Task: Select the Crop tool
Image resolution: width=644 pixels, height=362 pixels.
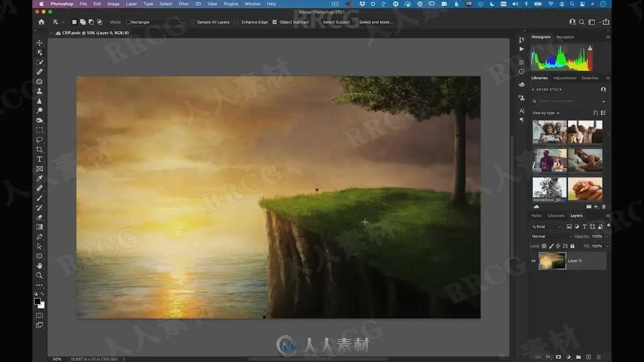Action: click(x=40, y=150)
